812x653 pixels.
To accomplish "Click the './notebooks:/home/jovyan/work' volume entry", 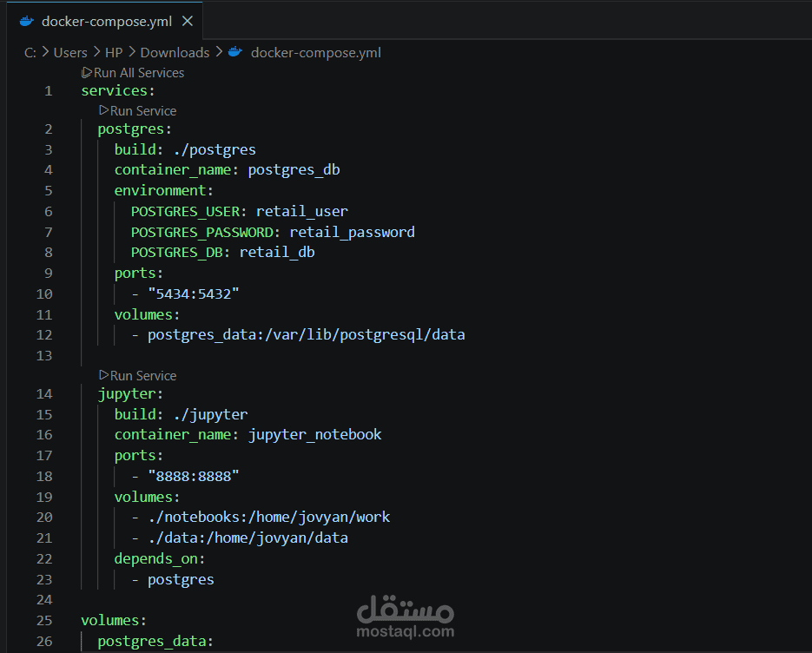I will pos(268,518).
